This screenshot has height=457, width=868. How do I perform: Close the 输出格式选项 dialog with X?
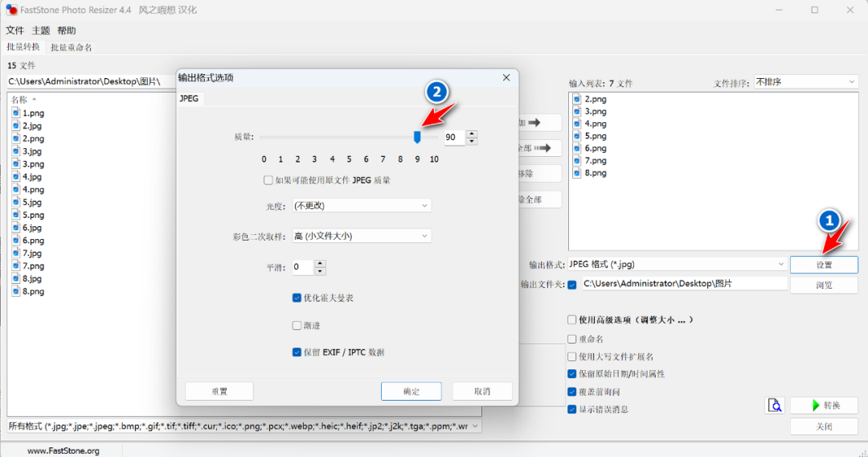(506, 77)
